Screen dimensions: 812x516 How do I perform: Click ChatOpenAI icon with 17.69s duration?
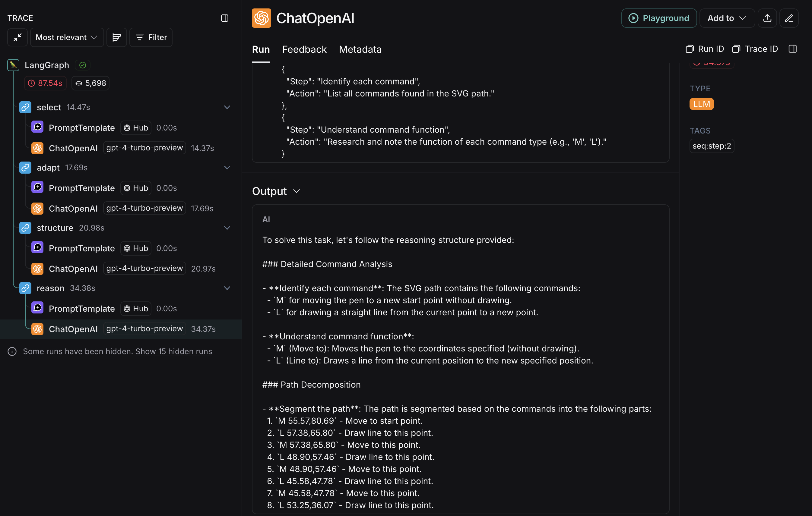[x=37, y=208]
